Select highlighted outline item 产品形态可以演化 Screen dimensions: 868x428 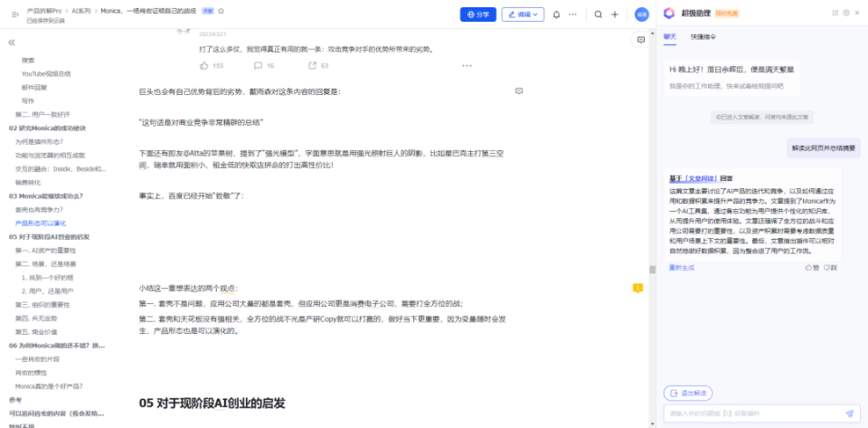[x=41, y=224]
